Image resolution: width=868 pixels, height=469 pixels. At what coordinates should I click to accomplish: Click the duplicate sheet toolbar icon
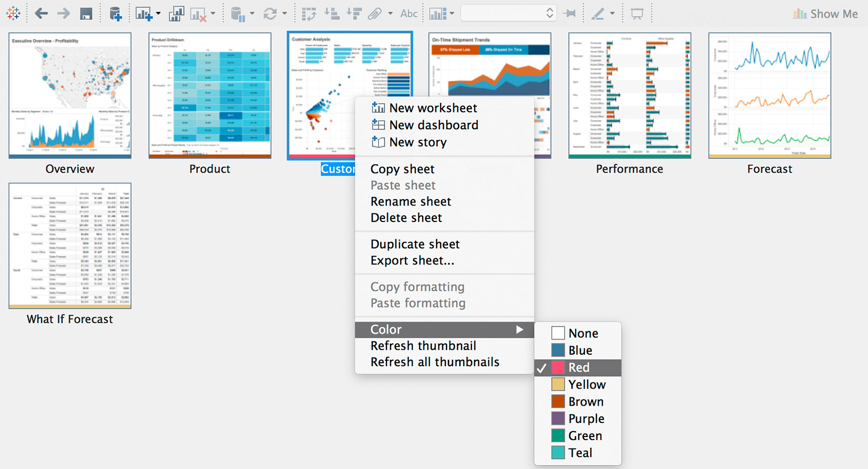176,13
